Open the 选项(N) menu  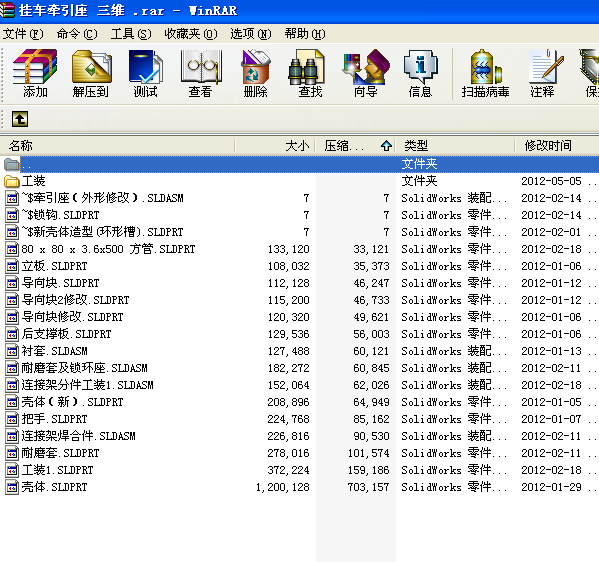pyautogui.click(x=251, y=34)
